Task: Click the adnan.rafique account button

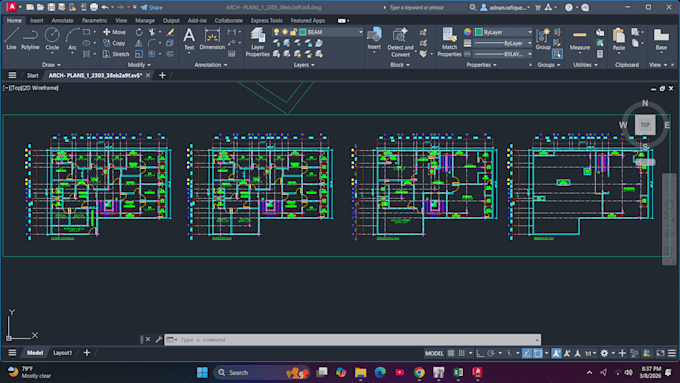Action: [x=505, y=7]
